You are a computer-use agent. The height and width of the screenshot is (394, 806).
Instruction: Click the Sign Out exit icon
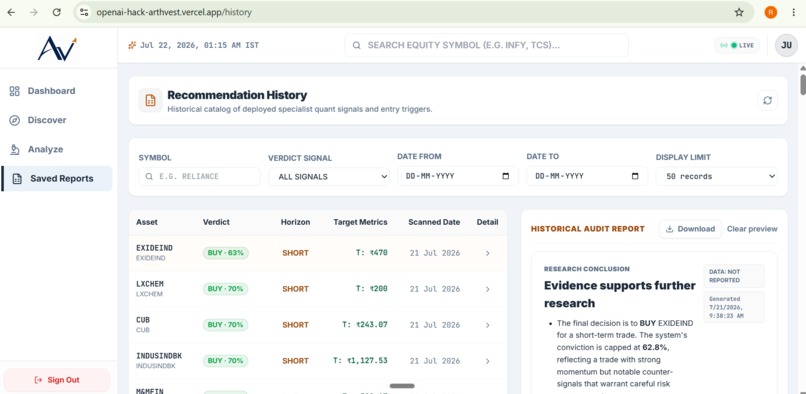(x=38, y=380)
